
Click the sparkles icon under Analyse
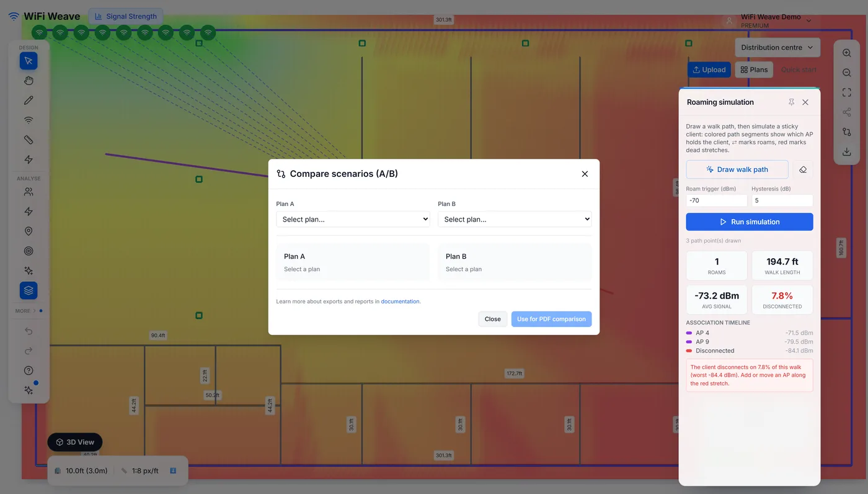[29, 271]
